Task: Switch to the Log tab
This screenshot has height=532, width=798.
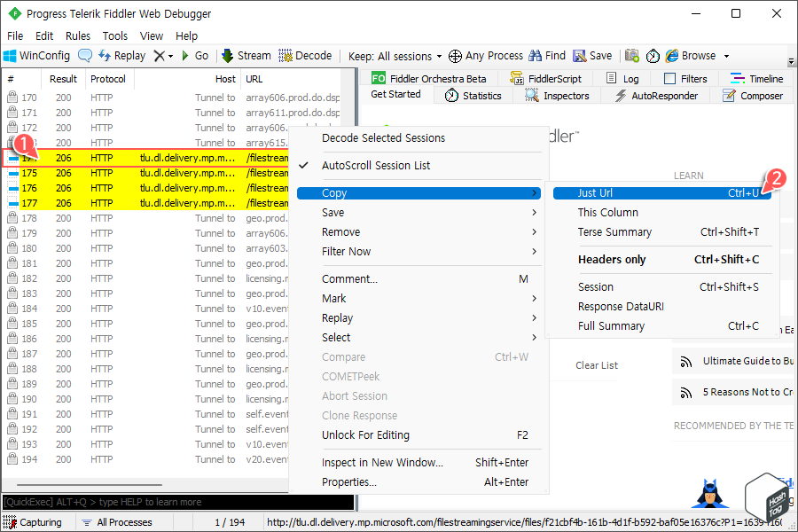Action: pos(622,78)
